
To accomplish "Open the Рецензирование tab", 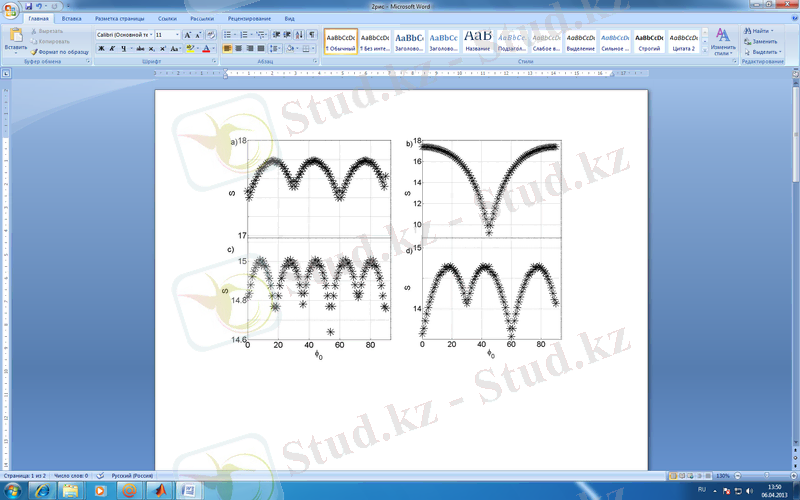I will [x=249, y=18].
